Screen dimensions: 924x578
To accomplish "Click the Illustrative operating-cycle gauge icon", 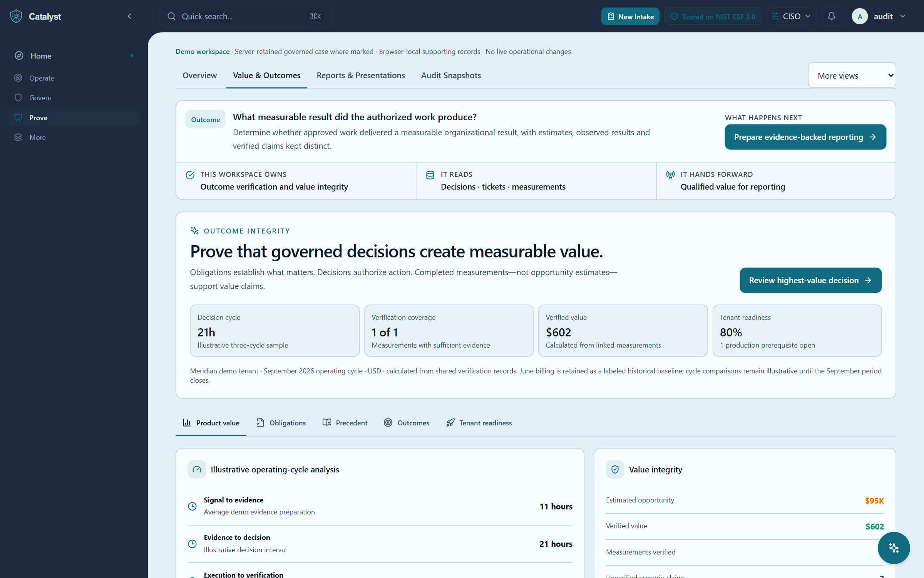I will (197, 469).
